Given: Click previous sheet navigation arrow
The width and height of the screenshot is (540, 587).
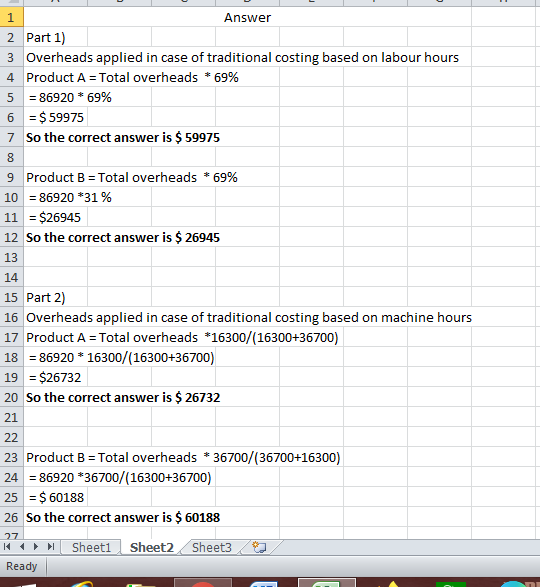Looking at the screenshot, I should point(22,547).
